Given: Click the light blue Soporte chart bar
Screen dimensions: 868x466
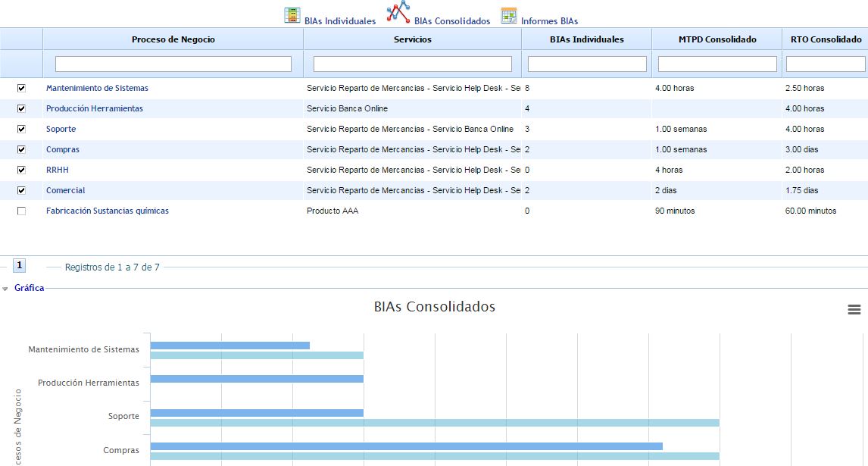Looking at the screenshot, I should (x=435, y=423).
